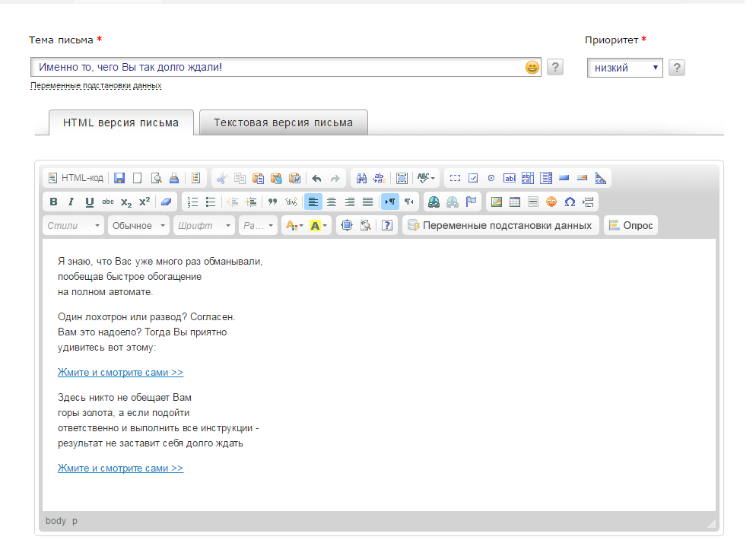Insert a Textarea form element
This screenshot has width=756, height=540.
[x=528, y=179]
